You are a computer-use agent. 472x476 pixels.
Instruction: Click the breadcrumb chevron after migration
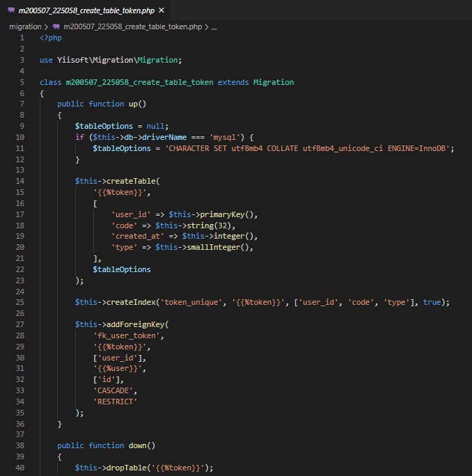point(46,27)
